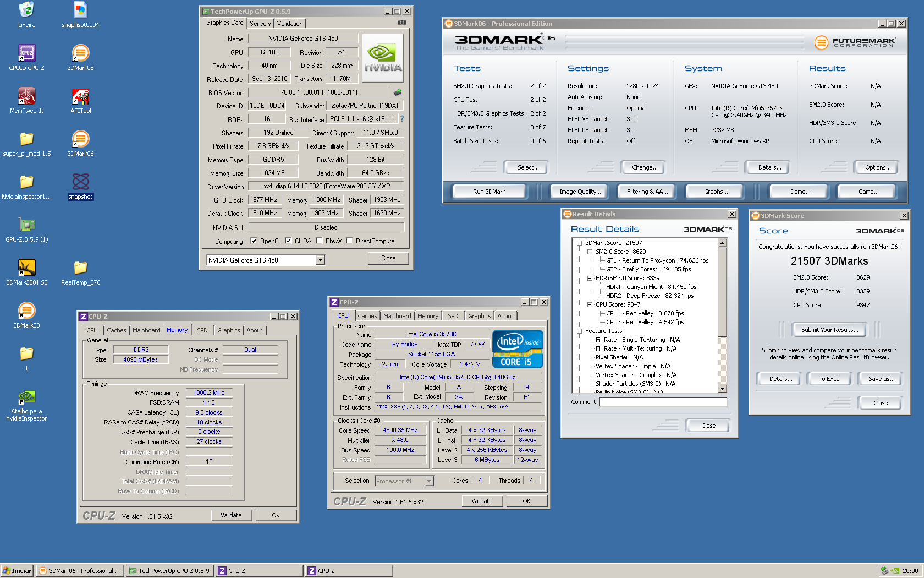The image size is (924, 578).
Task: Click the Intel Core i5 logo in CPU-Z
Action: point(518,348)
